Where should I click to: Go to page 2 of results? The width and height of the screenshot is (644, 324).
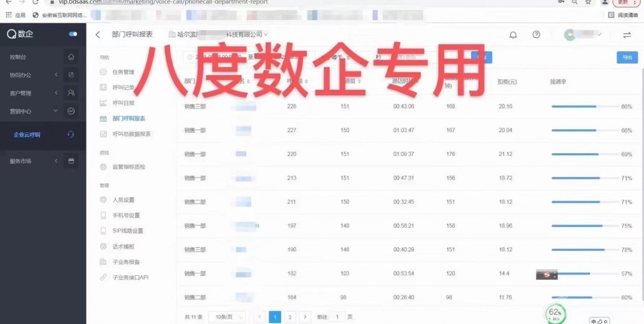tap(290, 317)
